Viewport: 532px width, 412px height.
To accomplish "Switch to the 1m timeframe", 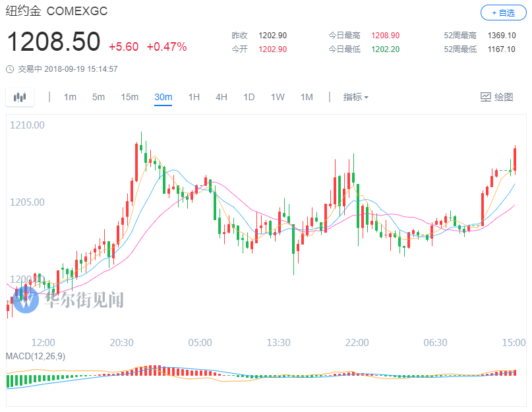I will [x=71, y=97].
